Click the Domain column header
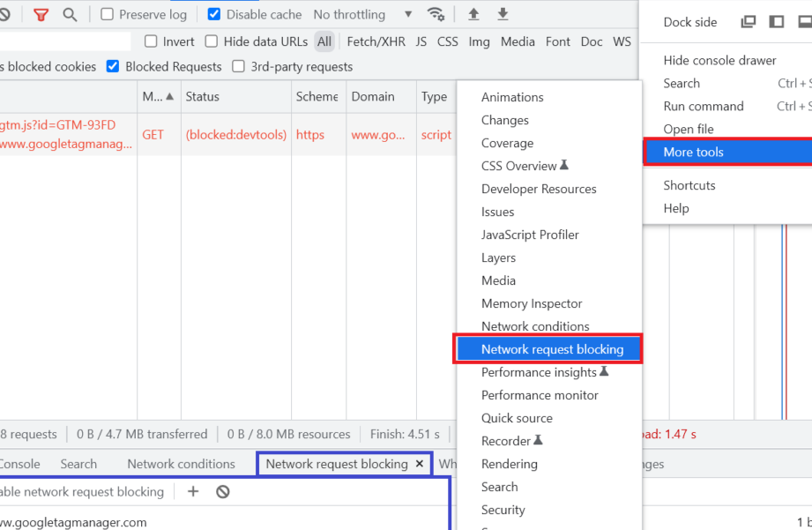The height and width of the screenshot is (530, 812). [381, 96]
